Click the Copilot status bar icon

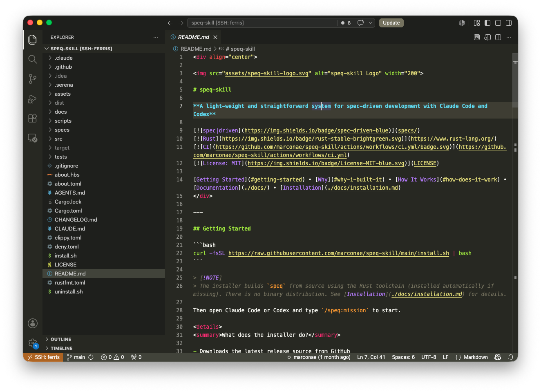[498, 357]
